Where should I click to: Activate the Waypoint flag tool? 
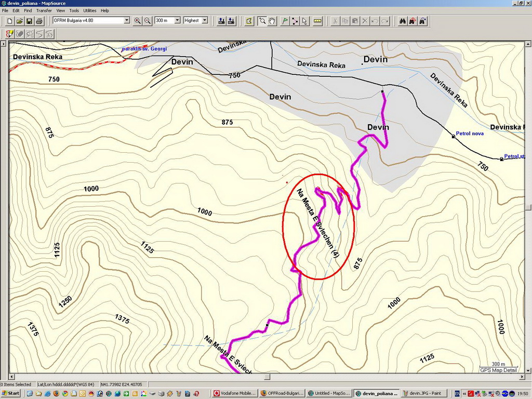pyautogui.click(x=284, y=21)
